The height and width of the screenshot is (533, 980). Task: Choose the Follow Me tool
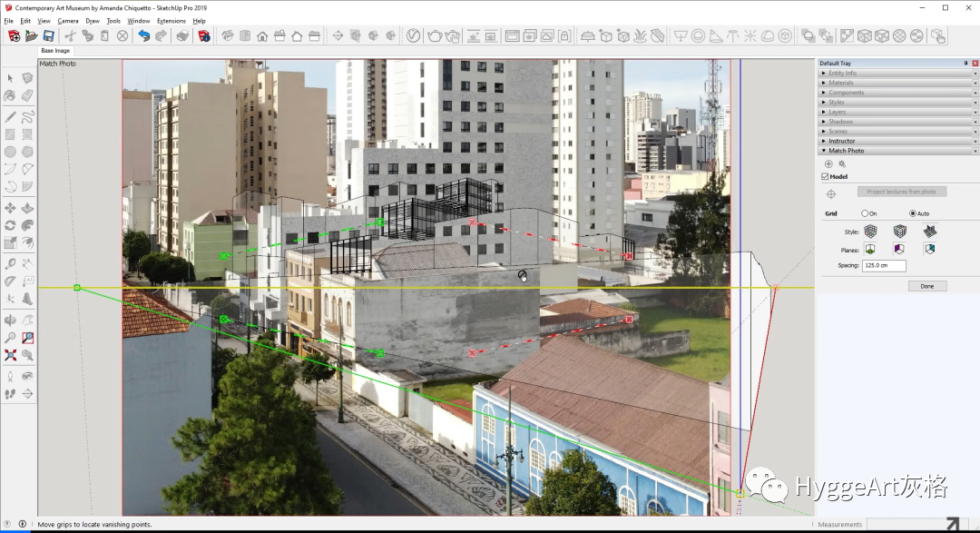click(x=27, y=226)
